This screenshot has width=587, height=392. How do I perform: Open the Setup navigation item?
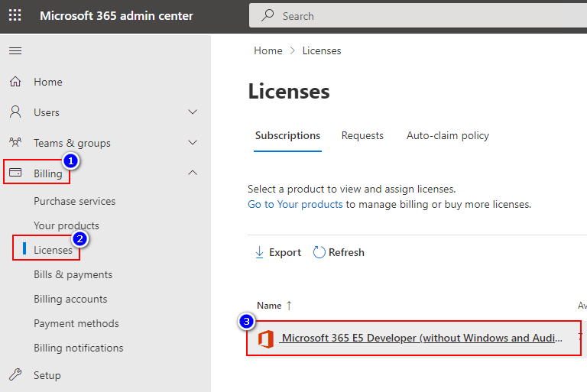click(x=47, y=375)
